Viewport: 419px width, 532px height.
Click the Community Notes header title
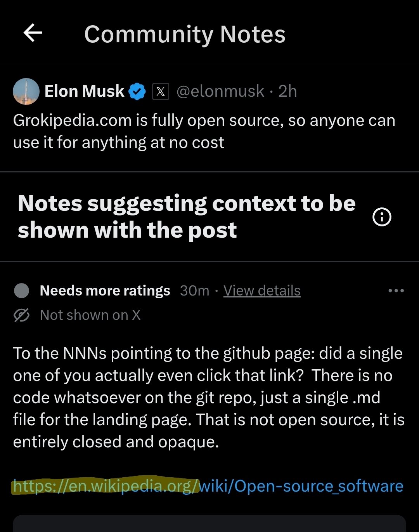[x=185, y=34]
